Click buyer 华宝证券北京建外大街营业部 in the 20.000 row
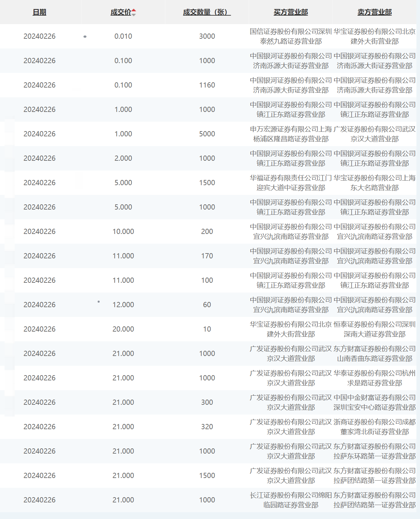Image resolution: width=420 pixels, height=519 pixels. pos(291,329)
